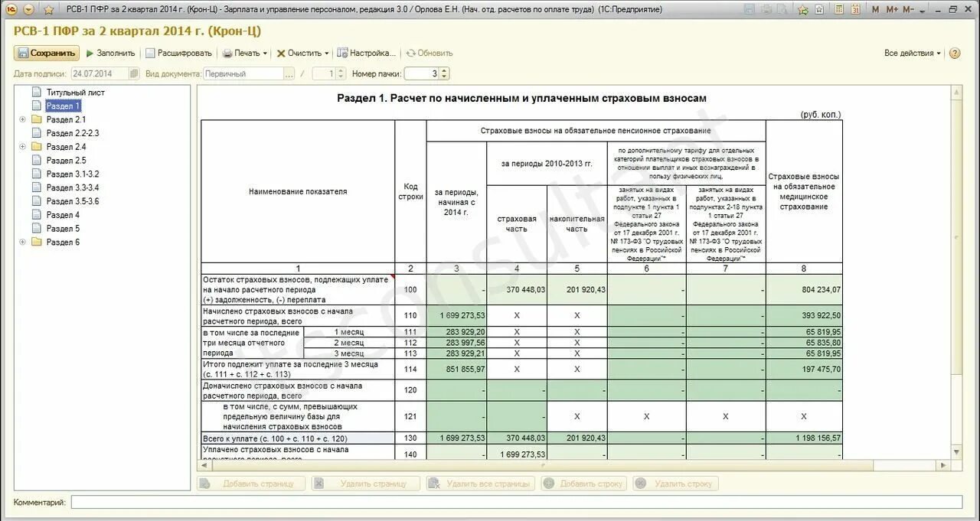Image resolution: width=980 pixels, height=521 pixels.
Task: Click cell 1 699 273,53 in row 110
Action: pos(457,315)
